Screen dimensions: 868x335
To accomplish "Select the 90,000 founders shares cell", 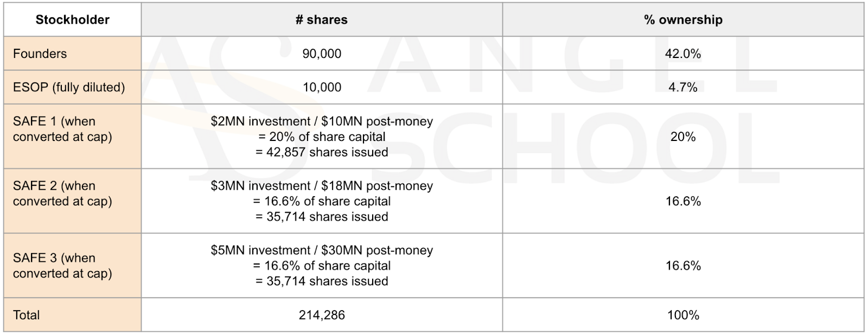I will [x=322, y=54].
